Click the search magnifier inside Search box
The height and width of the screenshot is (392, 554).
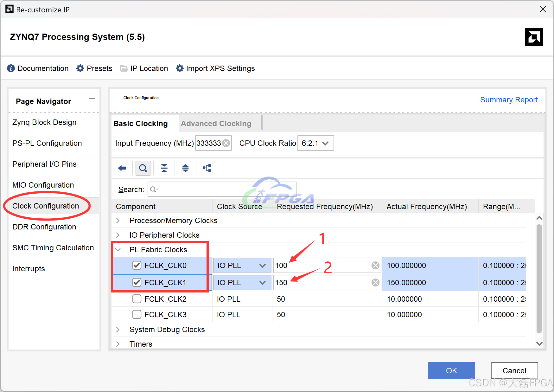click(154, 190)
